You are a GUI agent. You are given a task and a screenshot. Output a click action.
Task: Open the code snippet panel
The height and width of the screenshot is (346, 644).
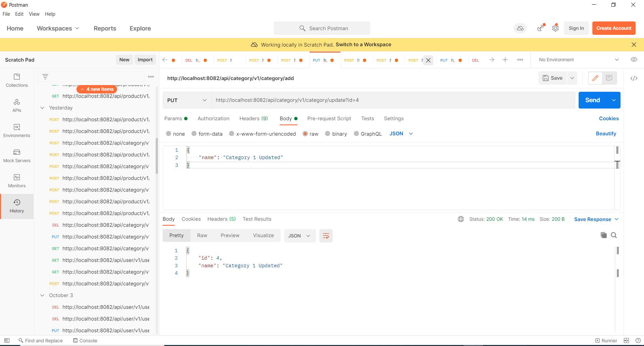tap(634, 78)
